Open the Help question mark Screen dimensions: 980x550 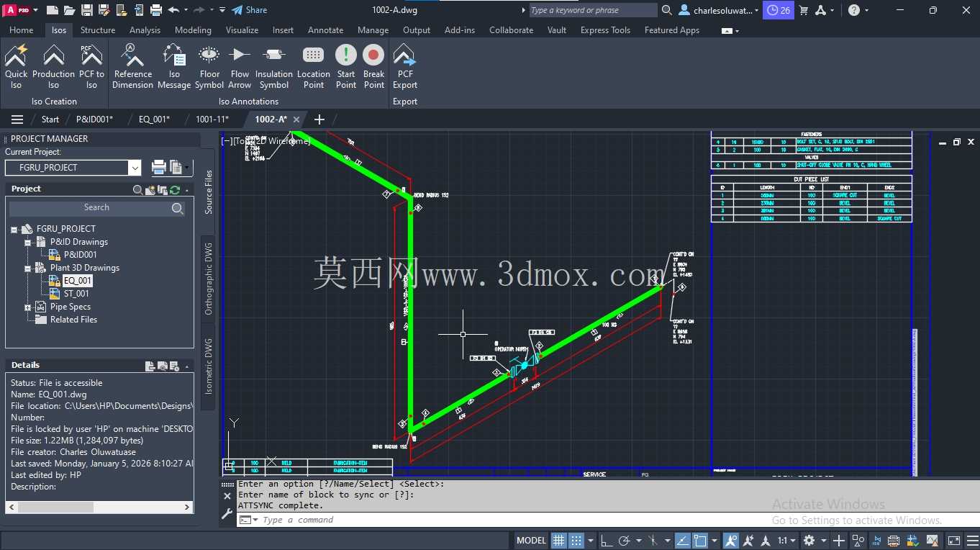pyautogui.click(x=854, y=10)
